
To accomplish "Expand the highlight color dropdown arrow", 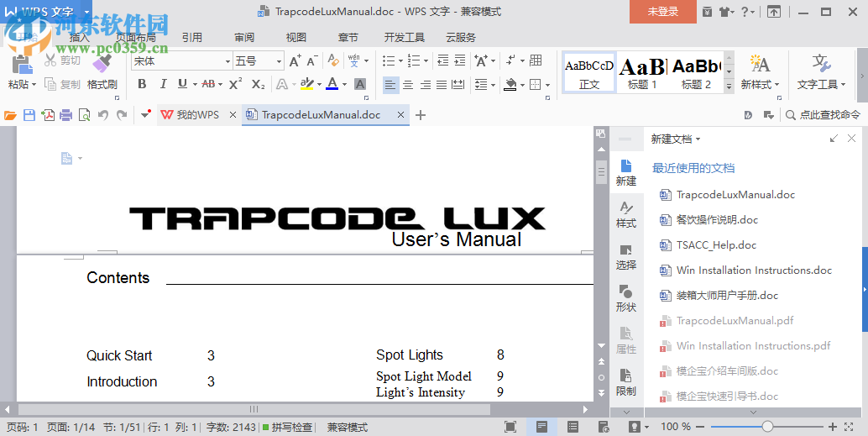I will (x=319, y=84).
